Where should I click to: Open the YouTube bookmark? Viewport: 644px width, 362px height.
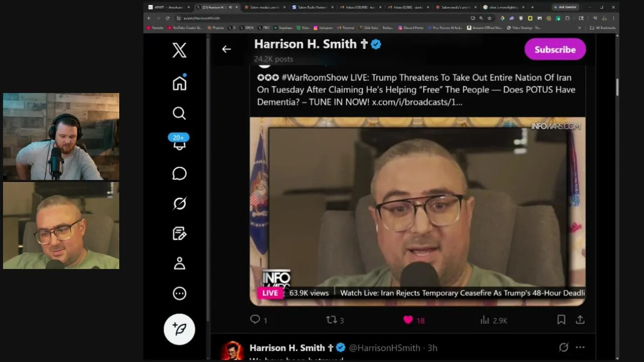pyautogui.click(x=155, y=28)
